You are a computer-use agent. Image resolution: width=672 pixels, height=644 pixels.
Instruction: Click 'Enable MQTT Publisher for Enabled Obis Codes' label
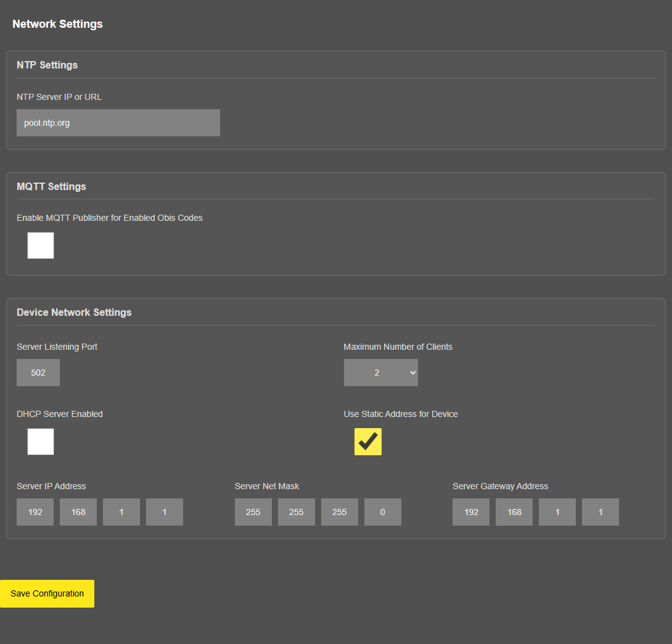tap(110, 218)
